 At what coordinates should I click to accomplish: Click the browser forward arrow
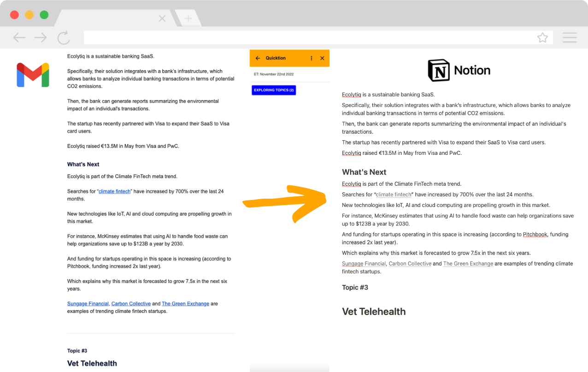[41, 38]
